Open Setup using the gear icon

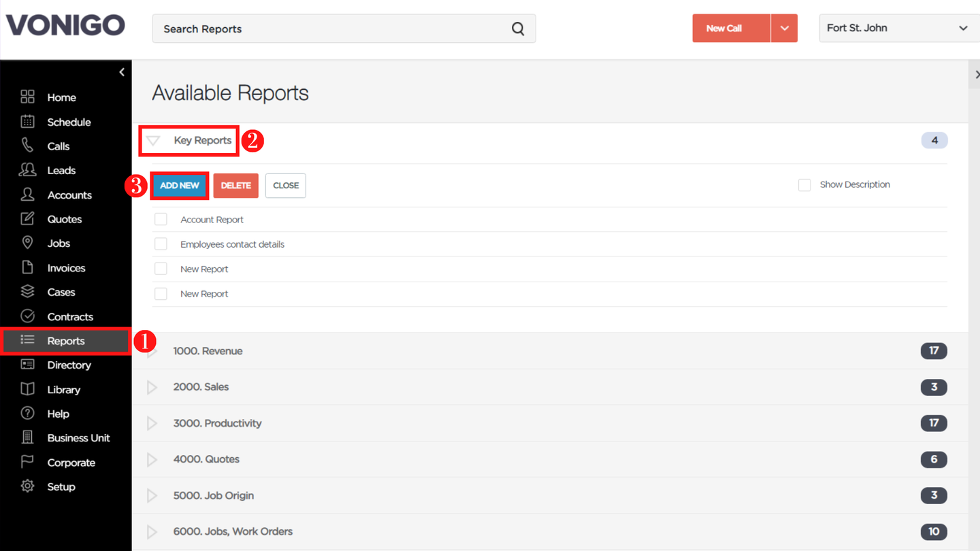[x=27, y=486]
